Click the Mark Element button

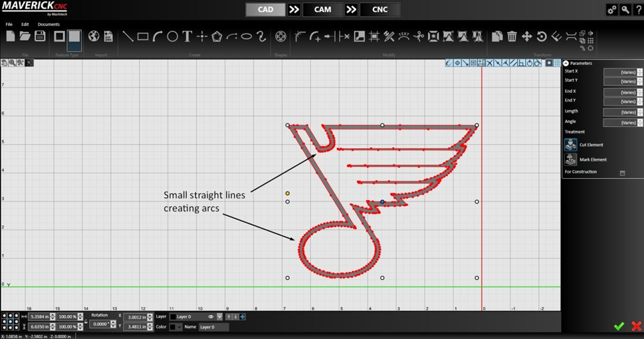570,160
